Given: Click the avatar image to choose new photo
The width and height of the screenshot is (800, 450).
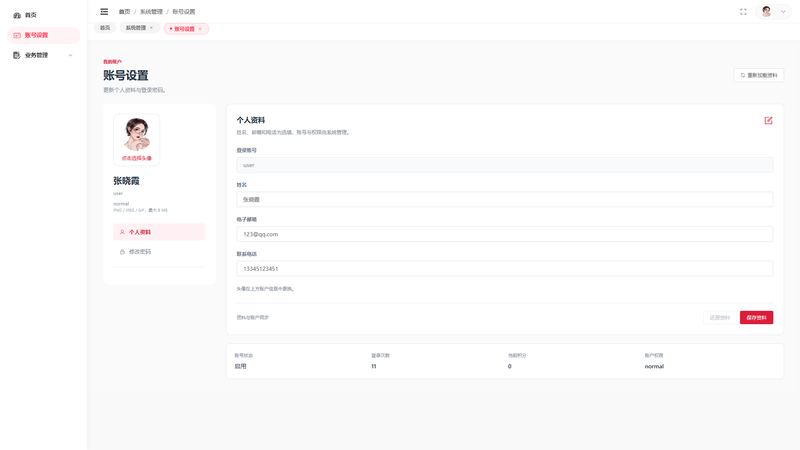Looking at the screenshot, I should pos(136,134).
